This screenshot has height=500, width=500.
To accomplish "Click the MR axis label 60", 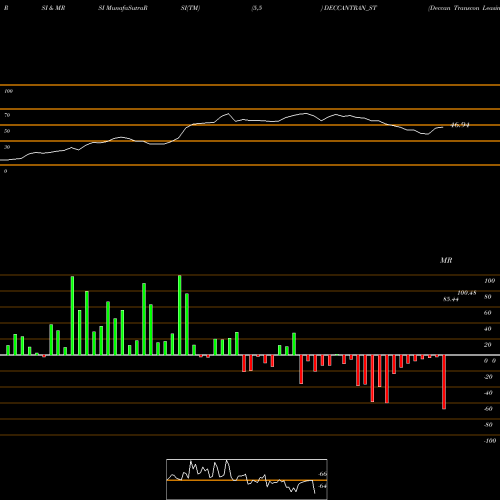I will [x=488, y=313].
